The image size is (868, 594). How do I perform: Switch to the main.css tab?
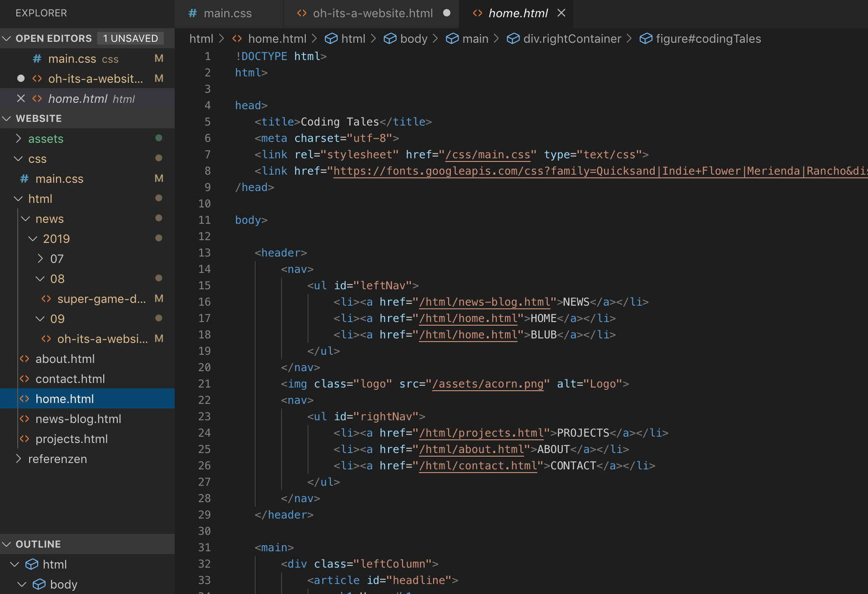(x=229, y=13)
